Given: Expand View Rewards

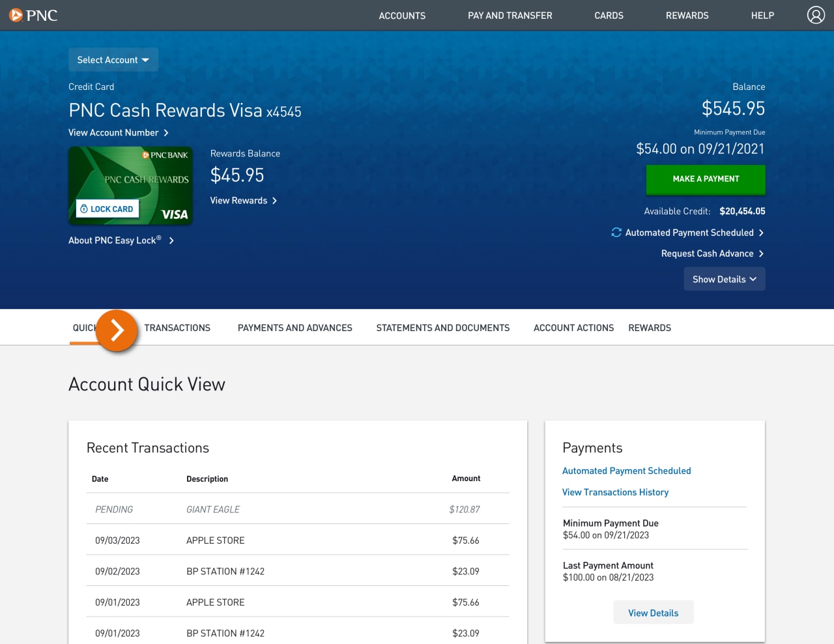Looking at the screenshot, I should point(243,200).
